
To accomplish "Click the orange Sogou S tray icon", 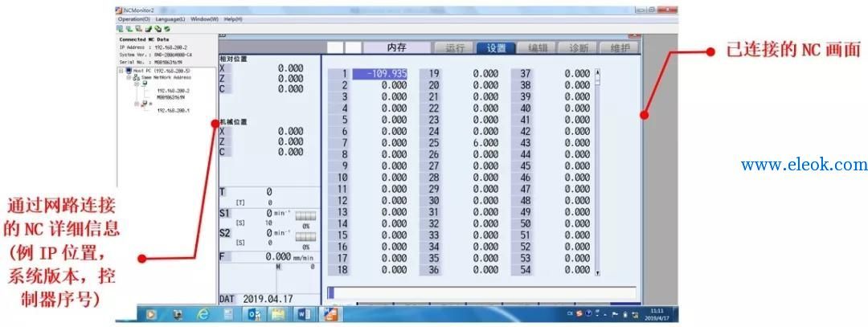I will pos(579,314).
